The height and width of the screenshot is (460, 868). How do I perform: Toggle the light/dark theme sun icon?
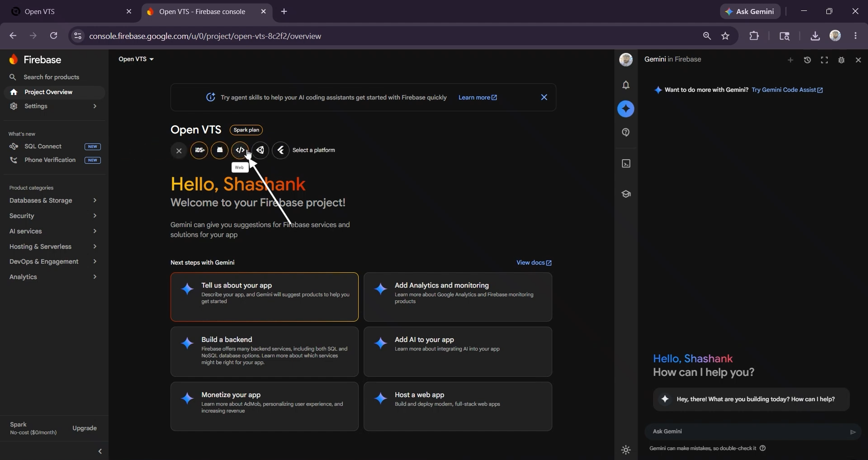click(626, 450)
